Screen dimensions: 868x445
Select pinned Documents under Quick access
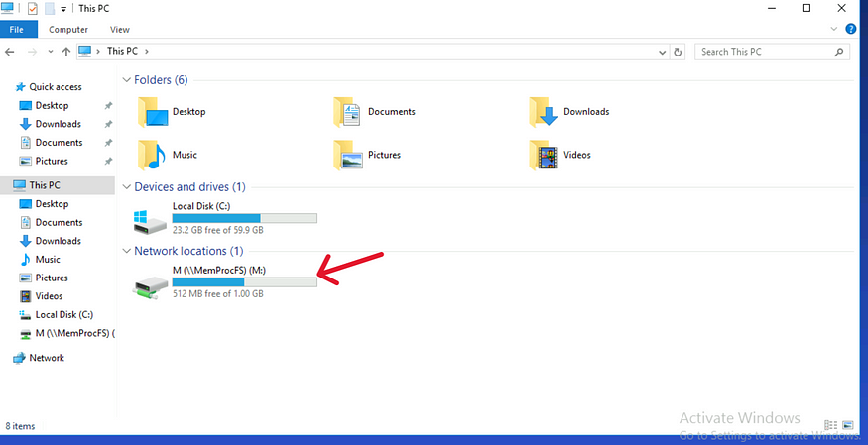click(59, 142)
